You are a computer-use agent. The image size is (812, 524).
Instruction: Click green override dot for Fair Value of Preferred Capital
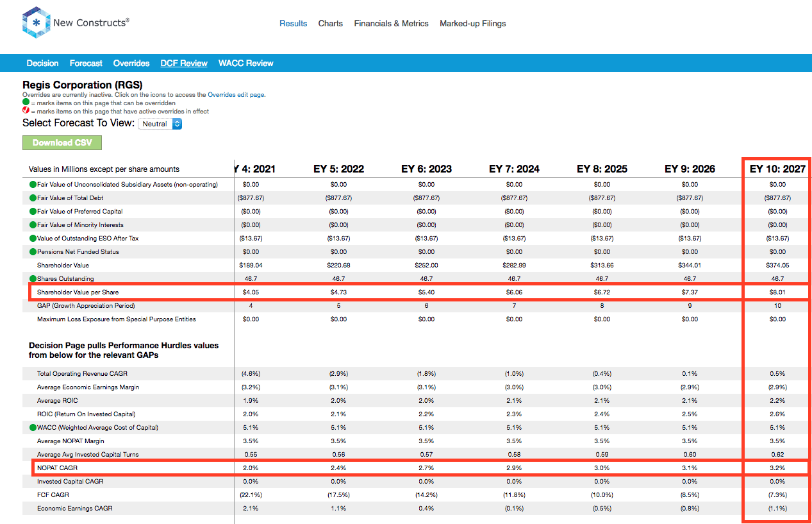[33, 212]
